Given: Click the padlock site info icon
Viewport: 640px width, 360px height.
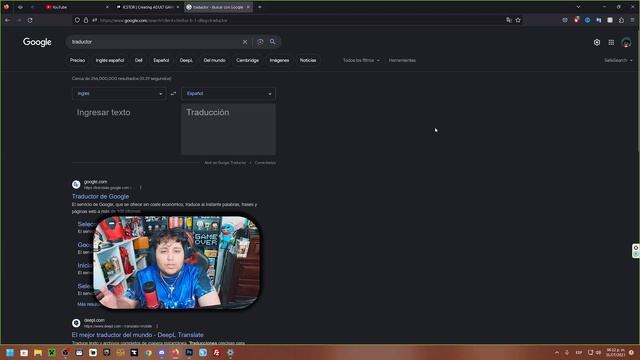Looking at the screenshot, I should [x=86, y=20].
